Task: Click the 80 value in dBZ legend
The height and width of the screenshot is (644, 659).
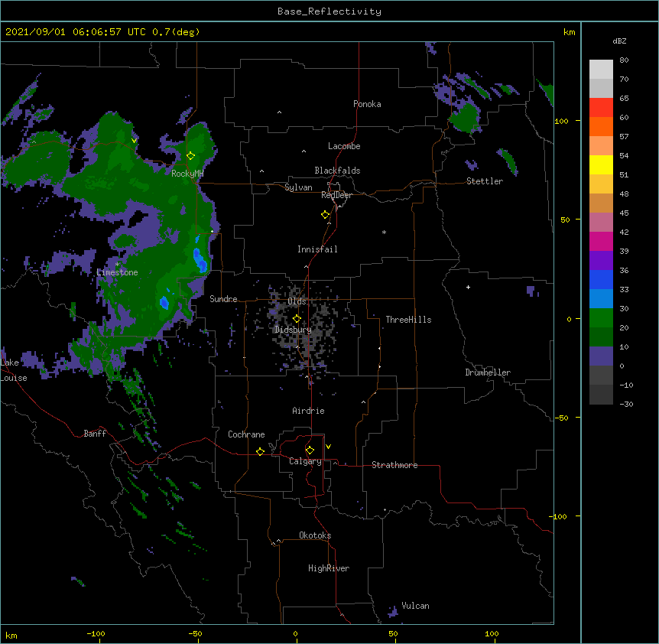Action: (x=624, y=60)
